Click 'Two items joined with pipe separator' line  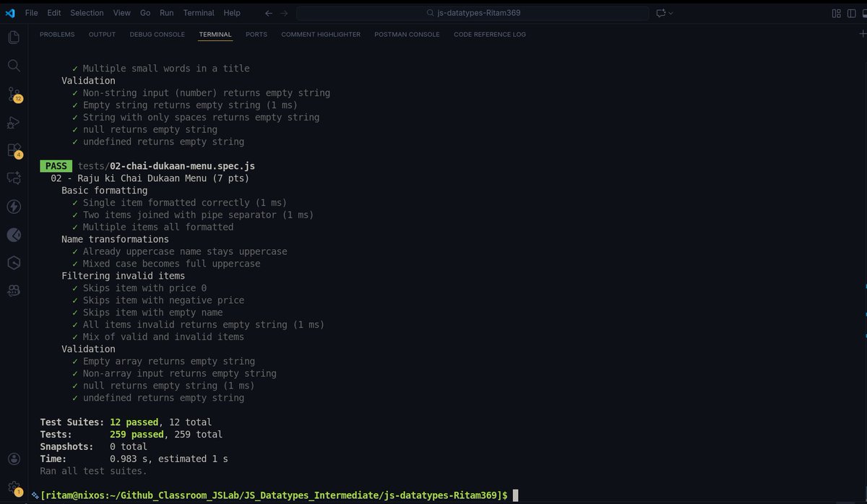[193, 214]
